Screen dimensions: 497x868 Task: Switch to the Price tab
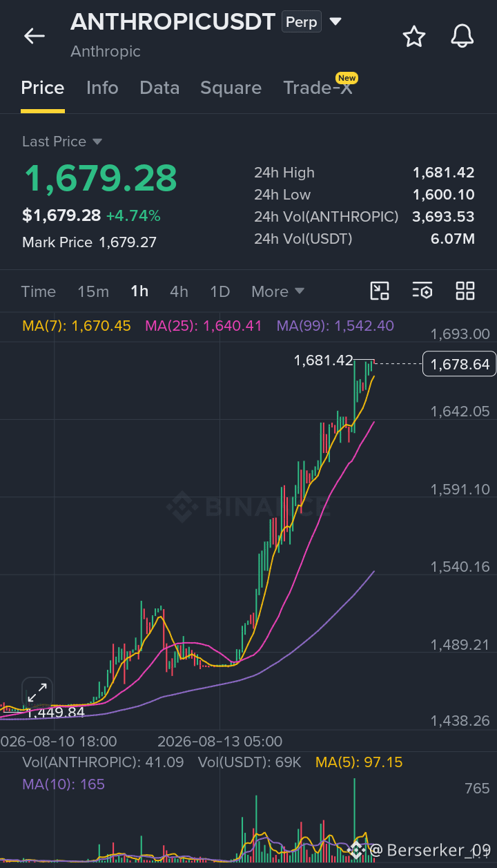click(x=43, y=88)
